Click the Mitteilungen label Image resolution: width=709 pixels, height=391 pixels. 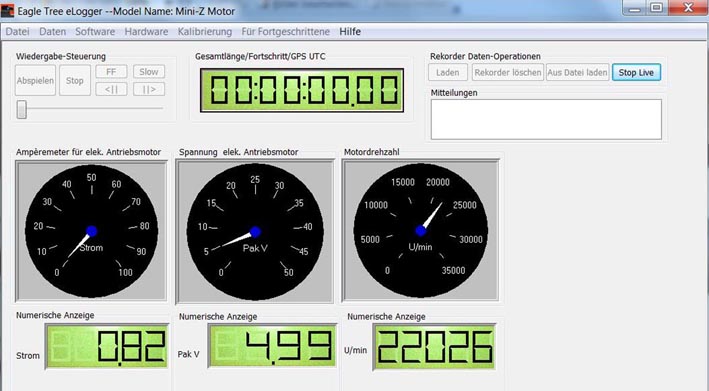pos(454,93)
